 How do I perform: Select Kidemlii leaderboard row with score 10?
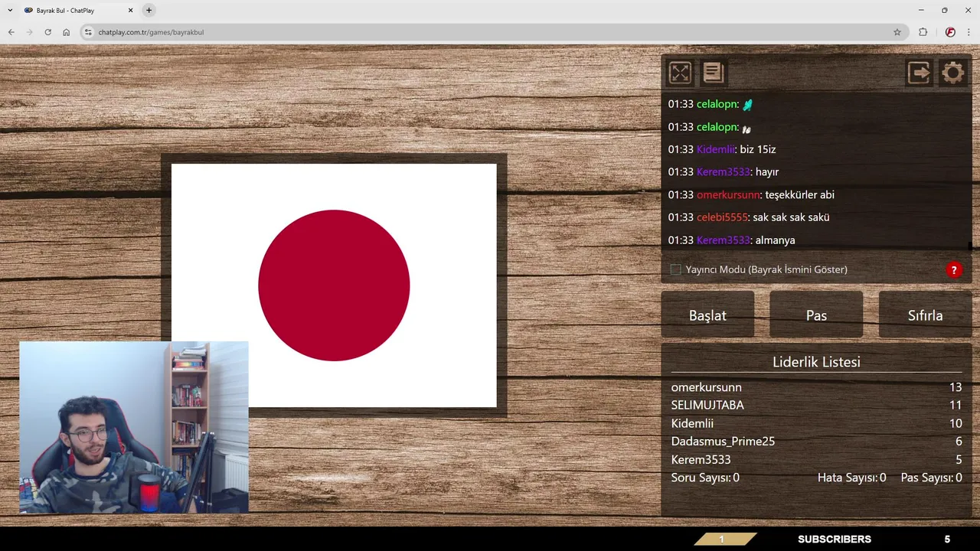[816, 423]
